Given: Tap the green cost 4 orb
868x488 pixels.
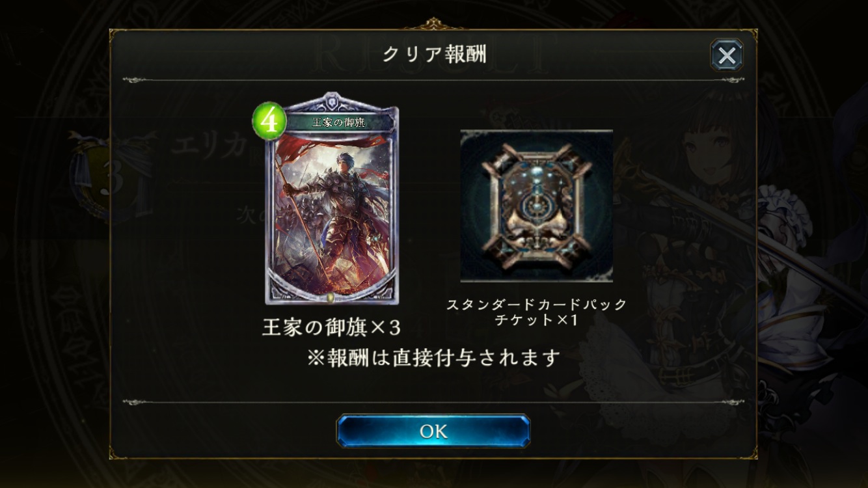Looking at the screenshot, I should (269, 122).
